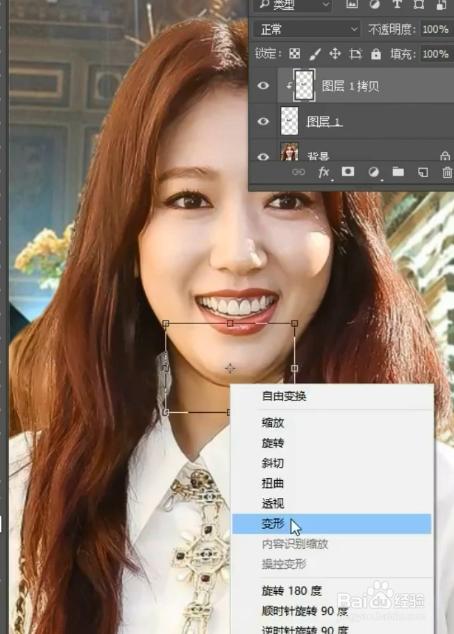This screenshot has height=634, width=454.
Task: Click the type layer filter icon
Action: (397, 4)
